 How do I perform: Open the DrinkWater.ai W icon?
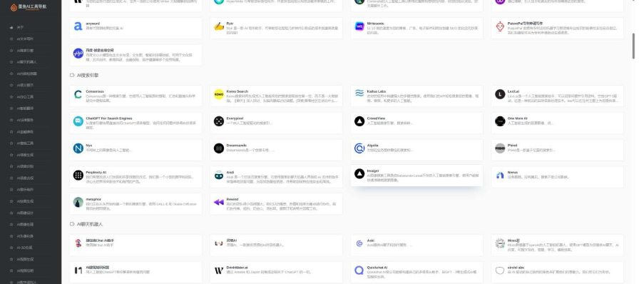tap(219, 270)
